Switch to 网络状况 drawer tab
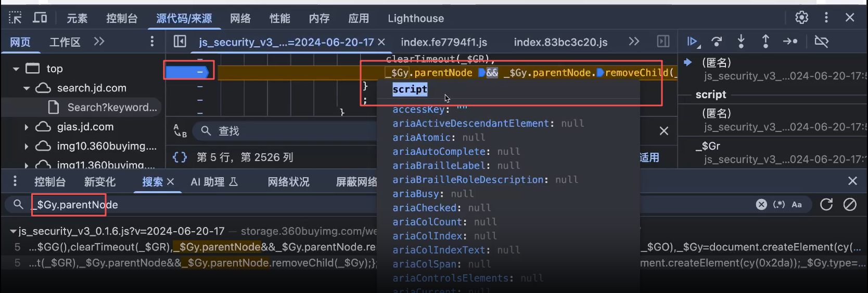The width and height of the screenshot is (868, 293). point(288,182)
